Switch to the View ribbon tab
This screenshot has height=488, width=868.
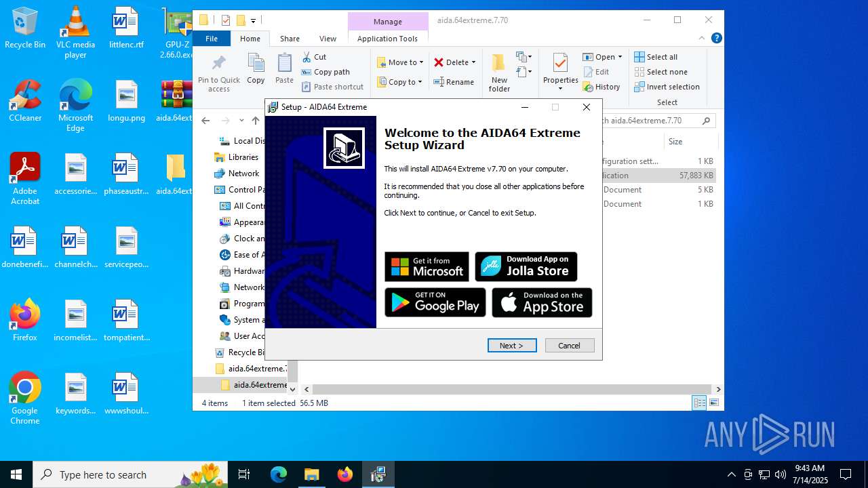point(328,39)
